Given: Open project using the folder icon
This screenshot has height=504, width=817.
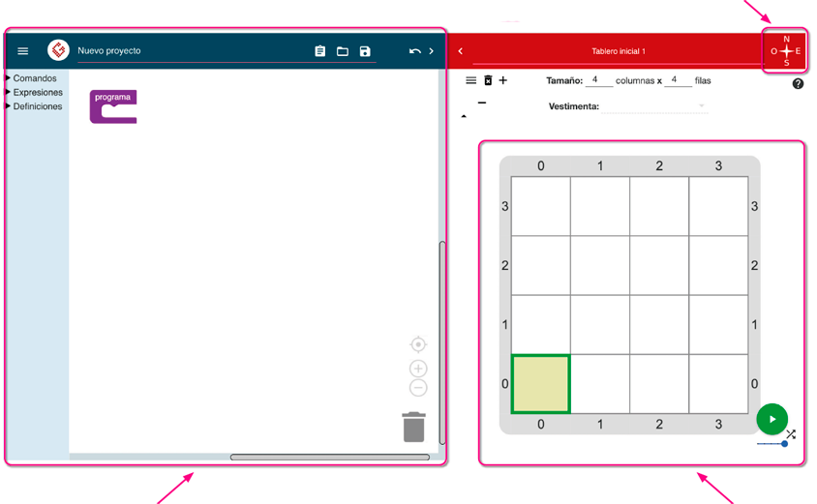Looking at the screenshot, I should pos(343,51).
